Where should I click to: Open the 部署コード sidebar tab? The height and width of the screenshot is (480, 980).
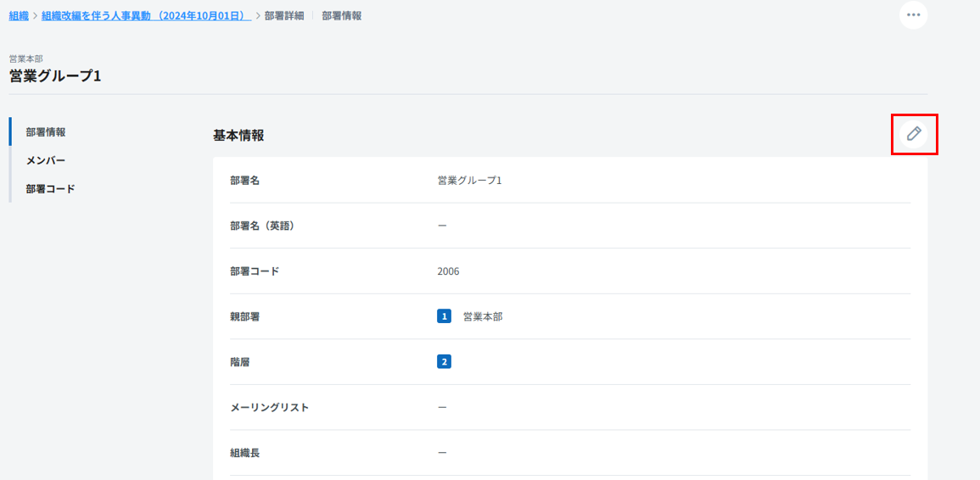50,189
